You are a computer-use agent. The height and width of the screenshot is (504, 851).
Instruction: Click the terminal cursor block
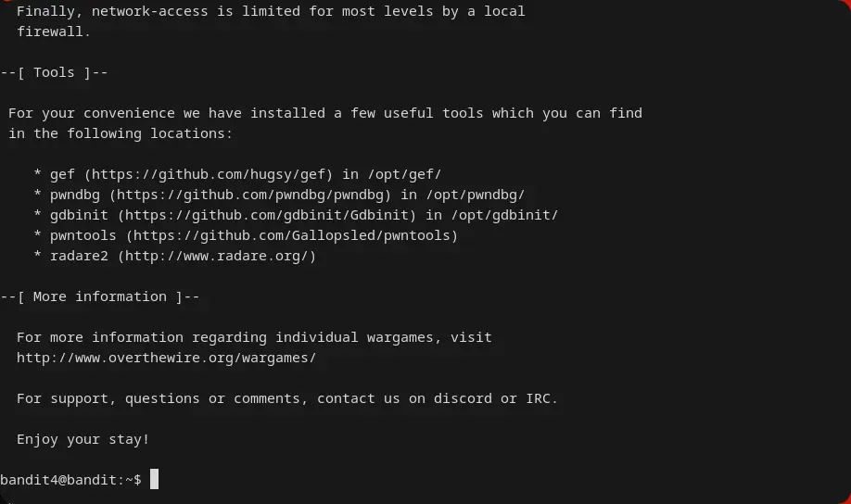(x=155, y=479)
